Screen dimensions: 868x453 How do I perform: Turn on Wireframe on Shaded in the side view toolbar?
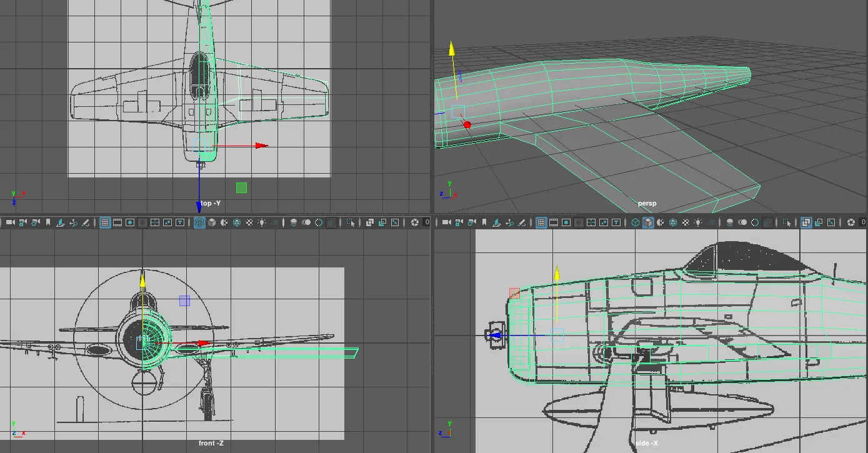673,222
